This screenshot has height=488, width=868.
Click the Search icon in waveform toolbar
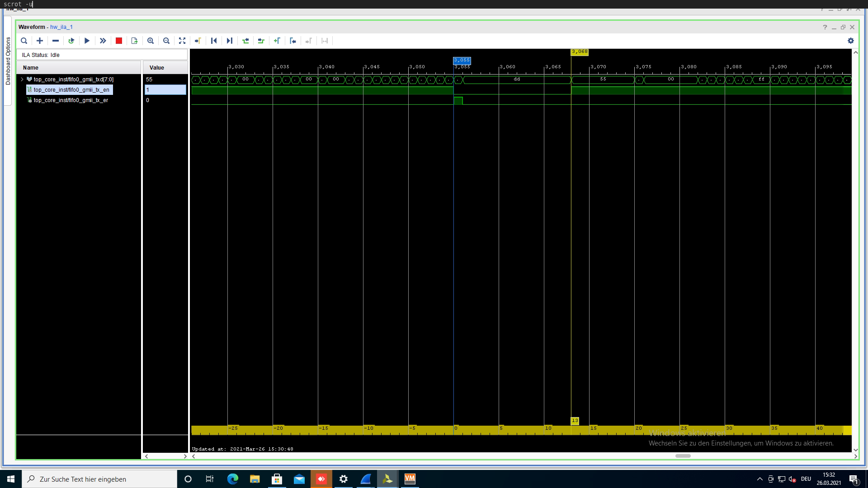(x=24, y=41)
